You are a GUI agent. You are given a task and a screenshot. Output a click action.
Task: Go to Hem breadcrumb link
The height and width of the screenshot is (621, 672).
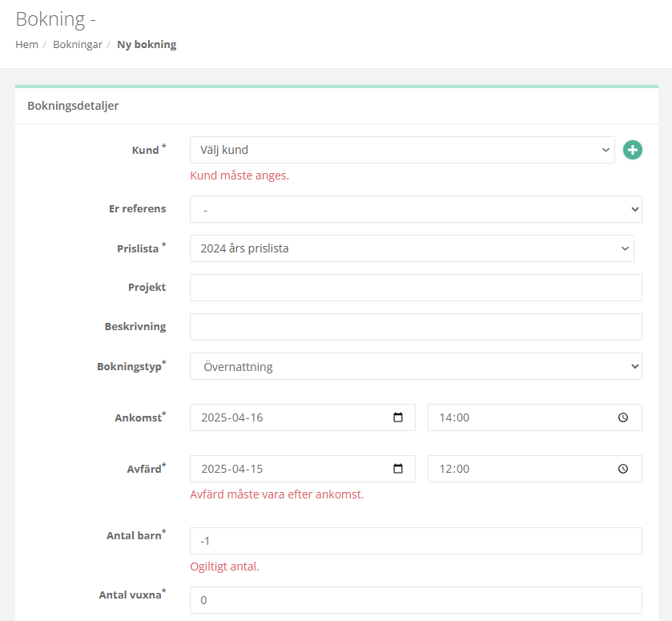point(26,45)
